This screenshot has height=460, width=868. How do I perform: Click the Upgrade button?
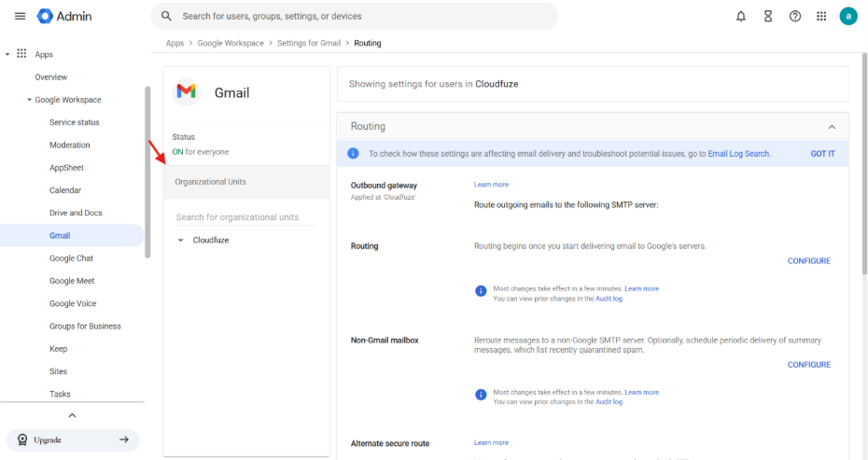[x=73, y=440]
